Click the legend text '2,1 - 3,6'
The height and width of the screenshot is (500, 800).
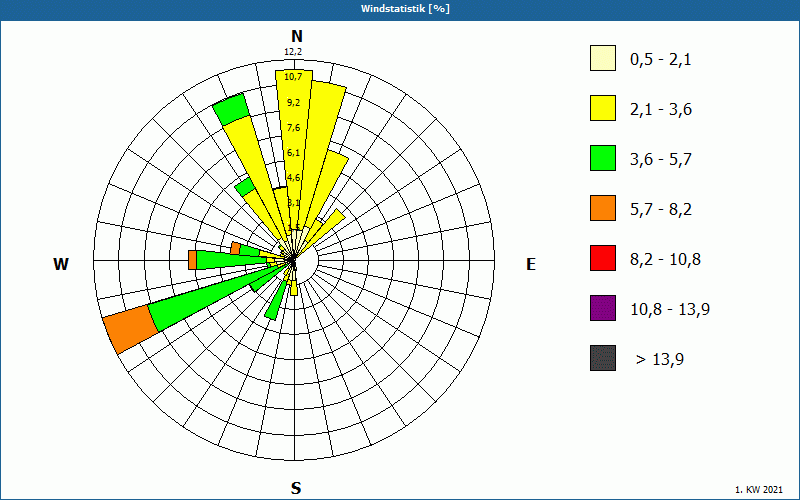[661, 110]
